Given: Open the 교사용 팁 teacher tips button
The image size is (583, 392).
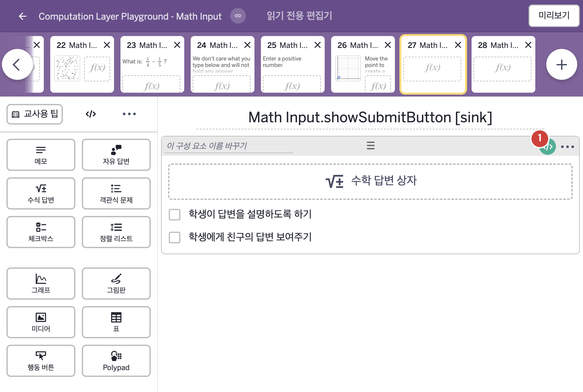Looking at the screenshot, I should tap(35, 114).
